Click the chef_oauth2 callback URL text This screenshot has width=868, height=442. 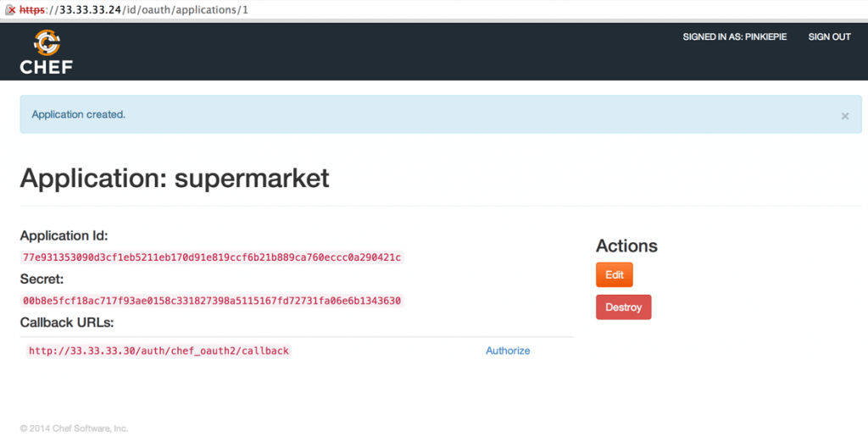coord(159,351)
